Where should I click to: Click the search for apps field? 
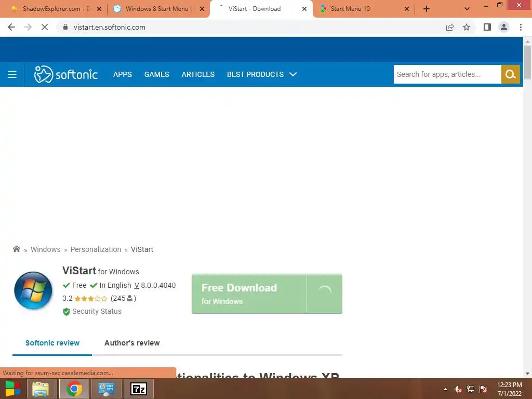click(447, 74)
